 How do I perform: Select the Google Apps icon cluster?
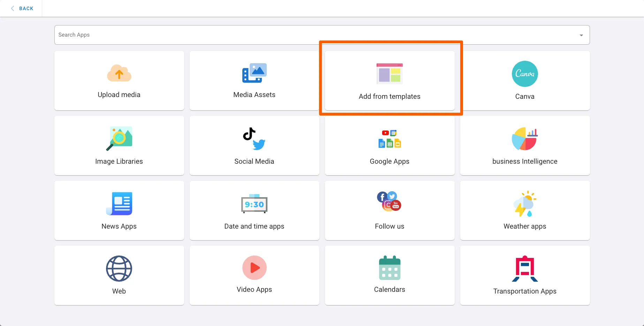coord(389,139)
